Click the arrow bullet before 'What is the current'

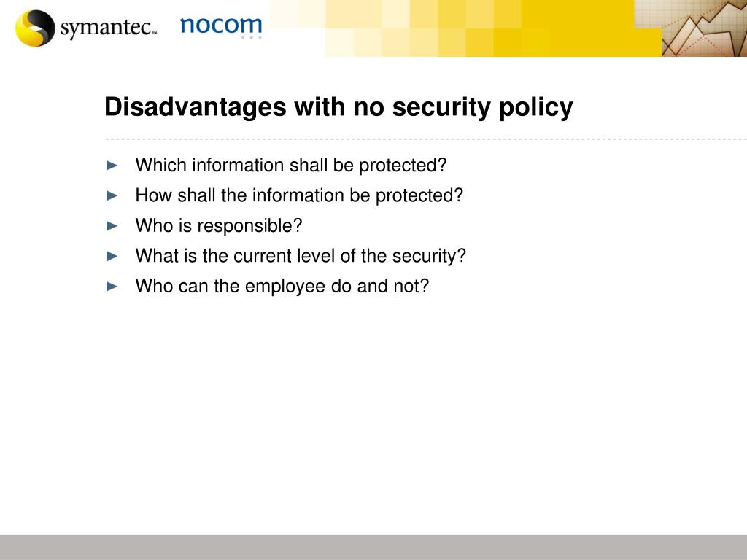point(112,256)
